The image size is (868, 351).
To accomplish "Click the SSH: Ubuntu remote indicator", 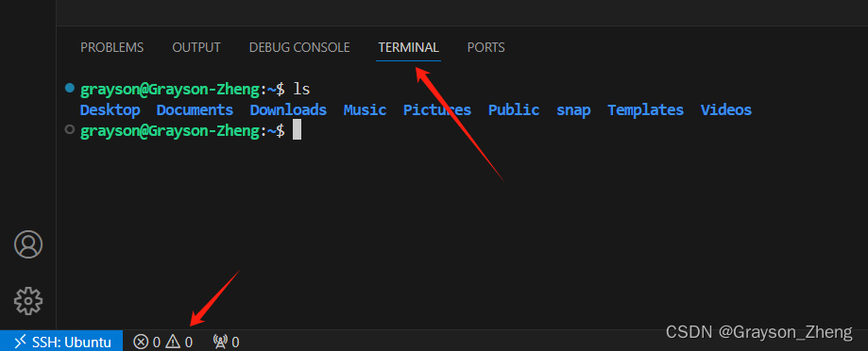I will tap(61, 342).
